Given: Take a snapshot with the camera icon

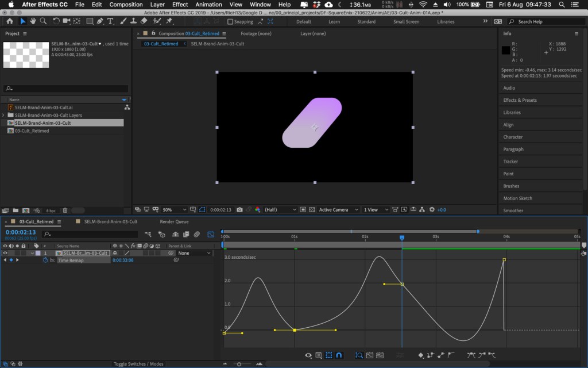Looking at the screenshot, I should click(x=239, y=210).
